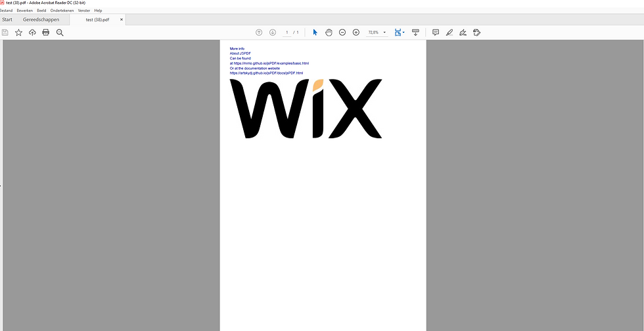
Task: Open the Beeld menu
Action: 41,11
